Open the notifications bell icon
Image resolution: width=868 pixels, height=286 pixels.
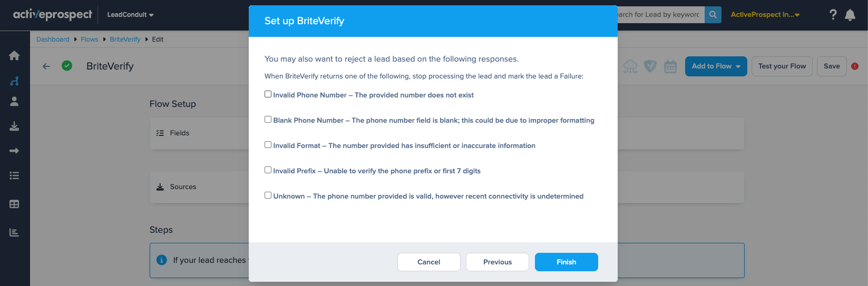coord(850,15)
